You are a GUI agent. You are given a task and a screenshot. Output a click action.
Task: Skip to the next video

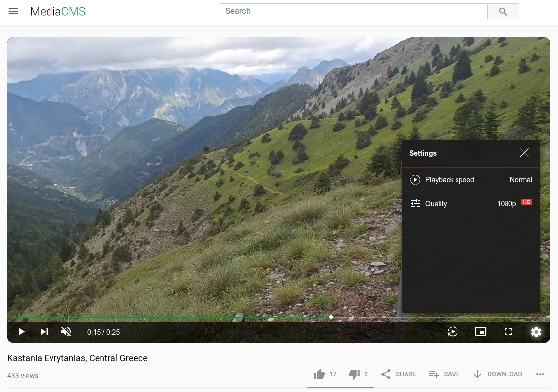pos(44,332)
